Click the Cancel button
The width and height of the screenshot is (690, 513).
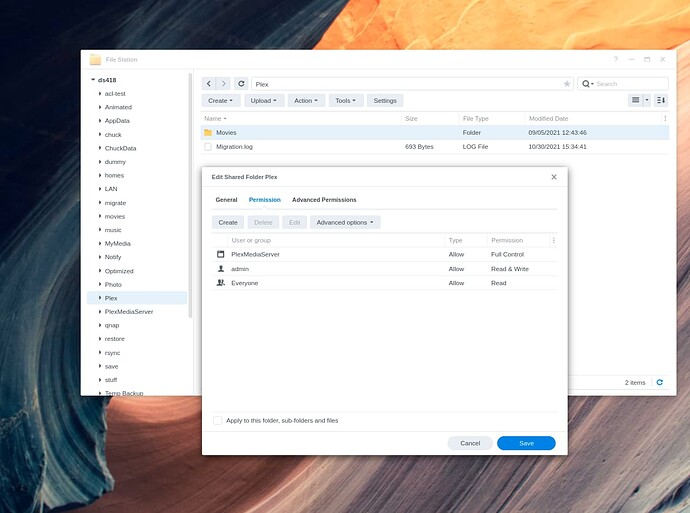click(470, 443)
